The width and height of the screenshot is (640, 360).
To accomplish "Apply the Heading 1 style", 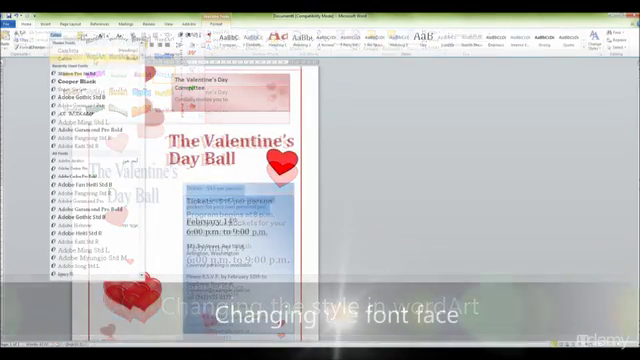I will coord(278,40).
